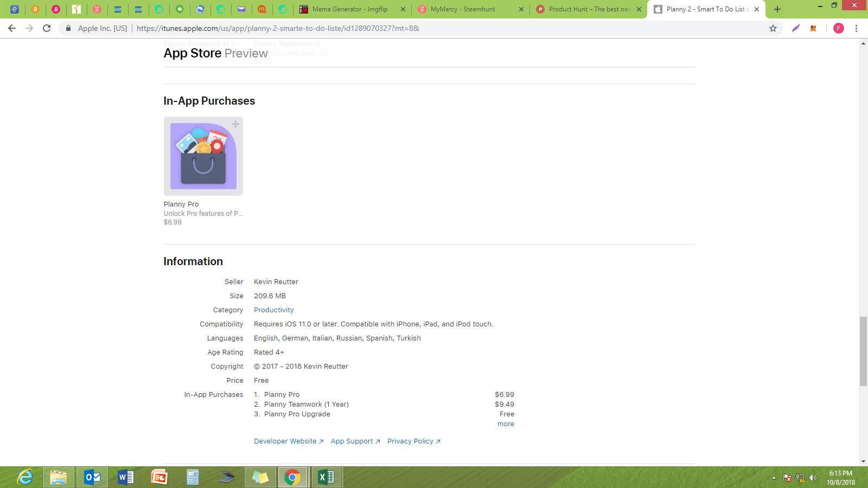Open Excel from the taskbar
Viewport: 868px width, 488px height.
326,477
